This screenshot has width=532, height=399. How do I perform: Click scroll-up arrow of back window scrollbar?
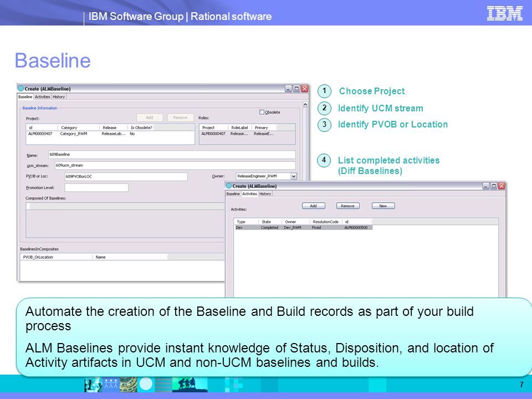pyautogui.click(x=305, y=105)
